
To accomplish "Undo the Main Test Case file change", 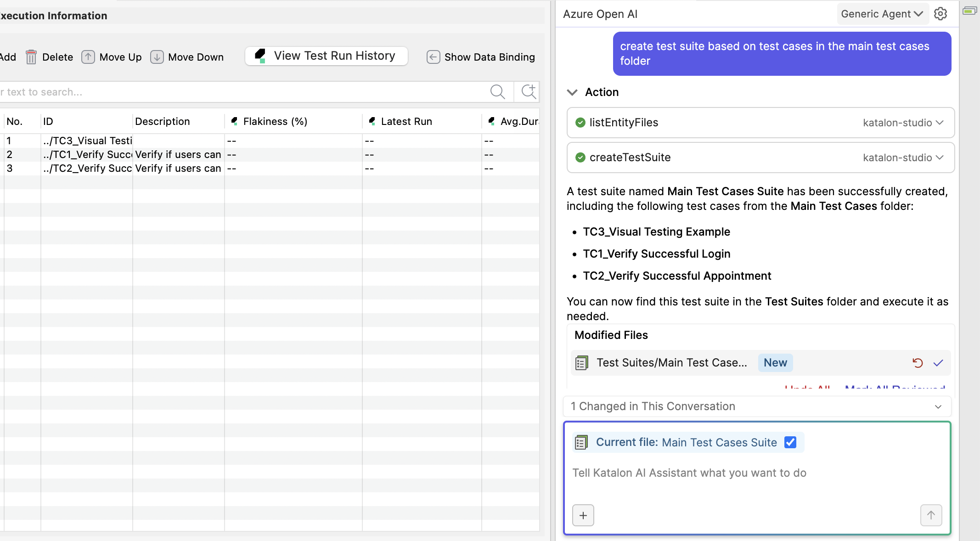I will point(918,363).
